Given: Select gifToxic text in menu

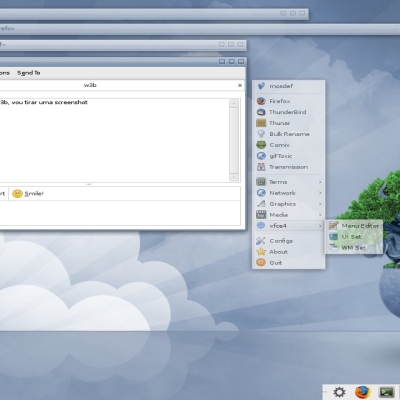Looking at the screenshot, I should pos(281,156).
